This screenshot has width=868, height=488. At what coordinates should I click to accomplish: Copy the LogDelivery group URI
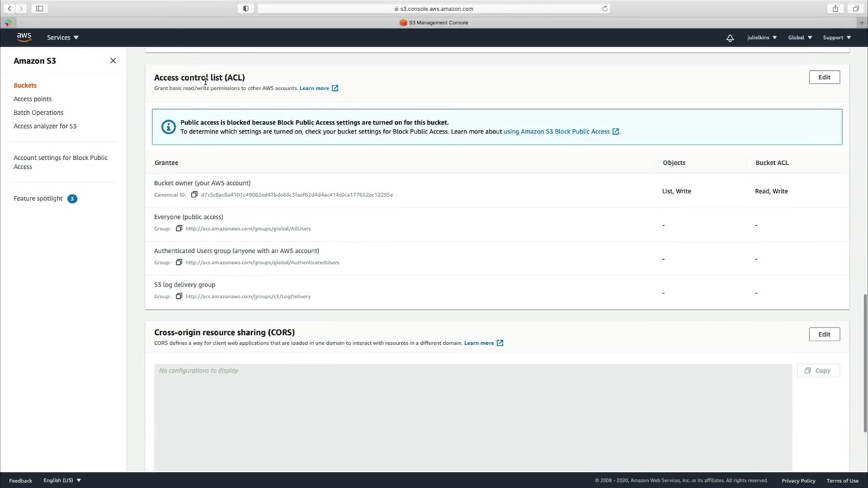tap(179, 296)
